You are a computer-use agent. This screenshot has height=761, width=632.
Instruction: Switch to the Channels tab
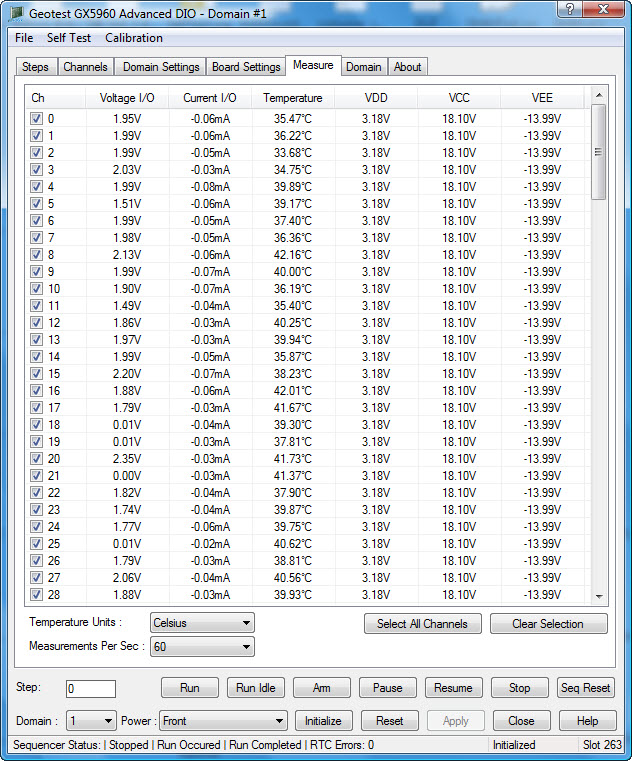pyautogui.click(x=85, y=67)
